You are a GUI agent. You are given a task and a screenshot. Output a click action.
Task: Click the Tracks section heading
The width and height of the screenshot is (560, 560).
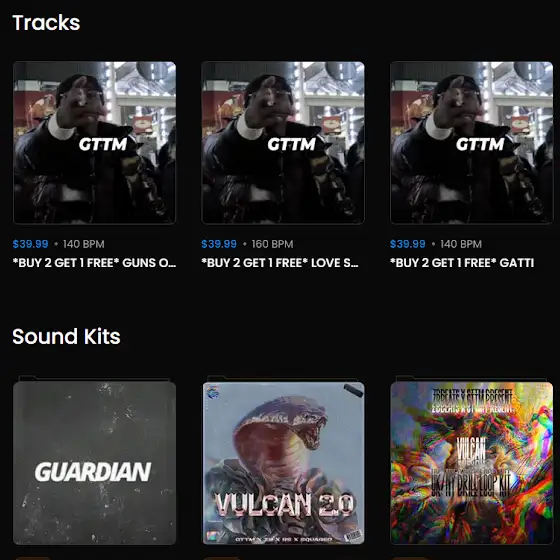coord(46,22)
